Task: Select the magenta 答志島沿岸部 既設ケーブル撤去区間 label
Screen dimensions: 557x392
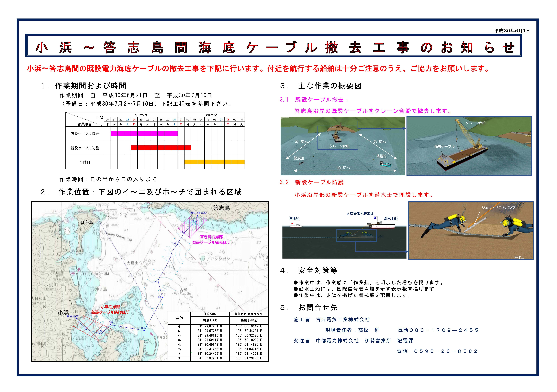Action: (x=211, y=240)
